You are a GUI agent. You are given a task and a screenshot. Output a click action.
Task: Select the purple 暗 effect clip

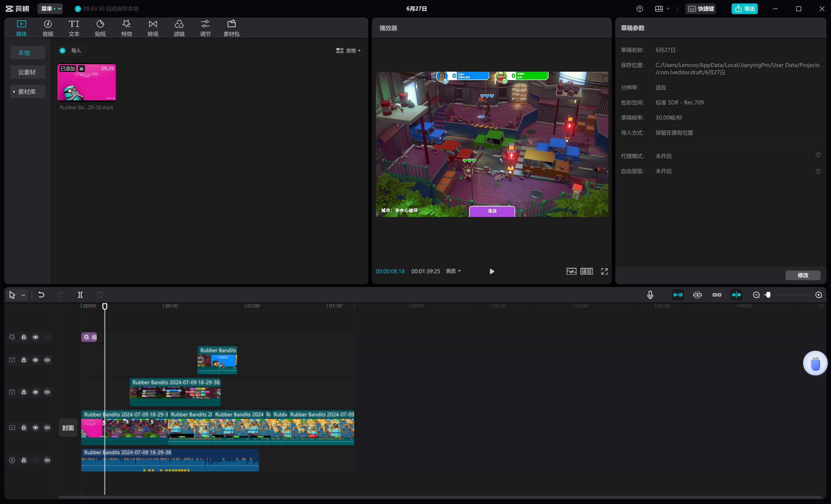(89, 337)
